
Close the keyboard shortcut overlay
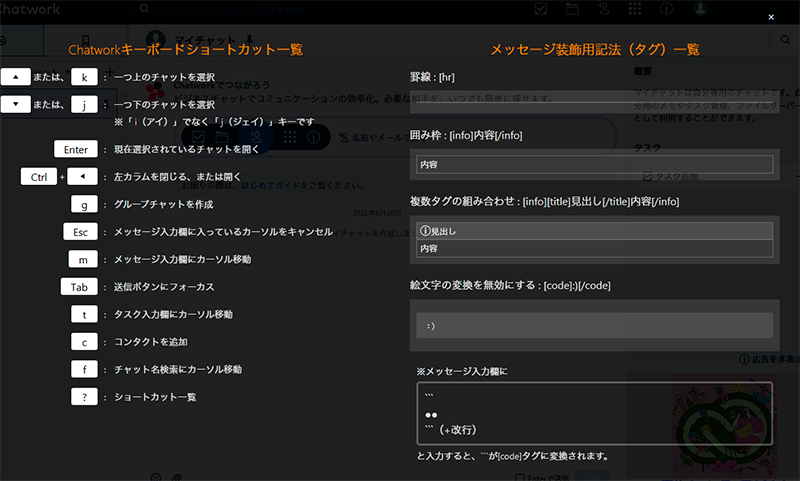tap(769, 17)
